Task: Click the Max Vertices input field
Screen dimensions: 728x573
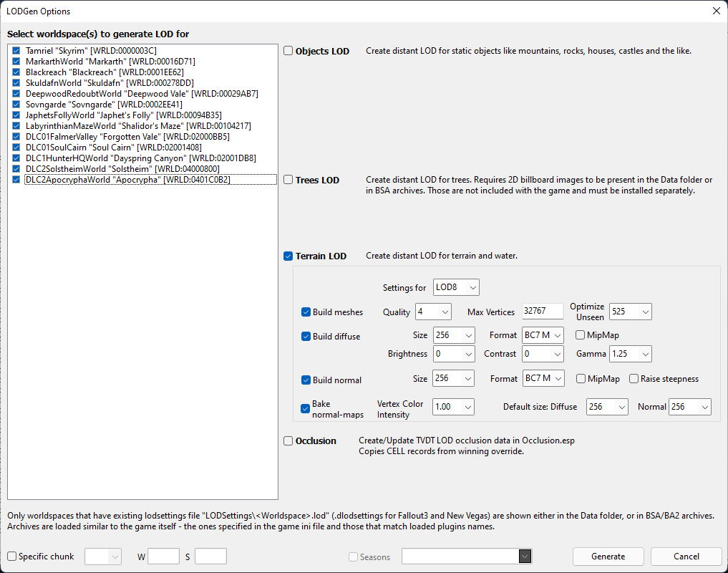Action: (x=543, y=312)
